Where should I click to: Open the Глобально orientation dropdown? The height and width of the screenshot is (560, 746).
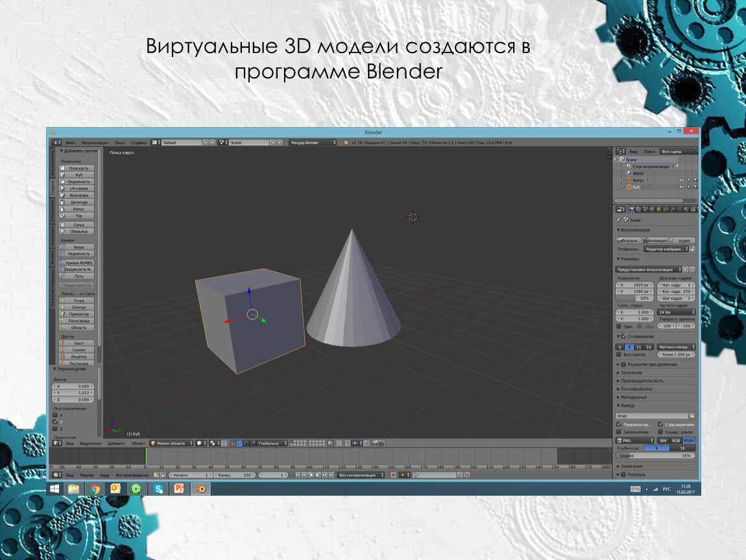pos(272,443)
